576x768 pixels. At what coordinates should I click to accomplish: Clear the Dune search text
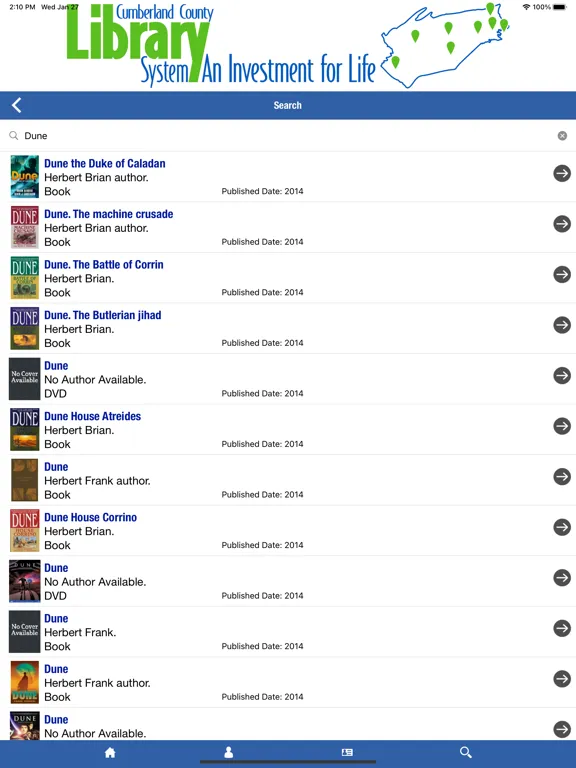[x=562, y=136]
